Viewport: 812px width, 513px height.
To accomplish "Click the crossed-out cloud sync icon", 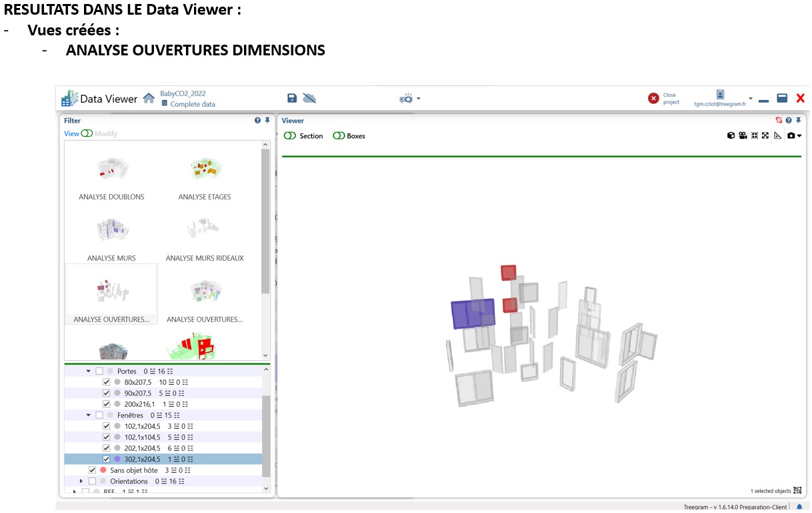I will tap(309, 98).
